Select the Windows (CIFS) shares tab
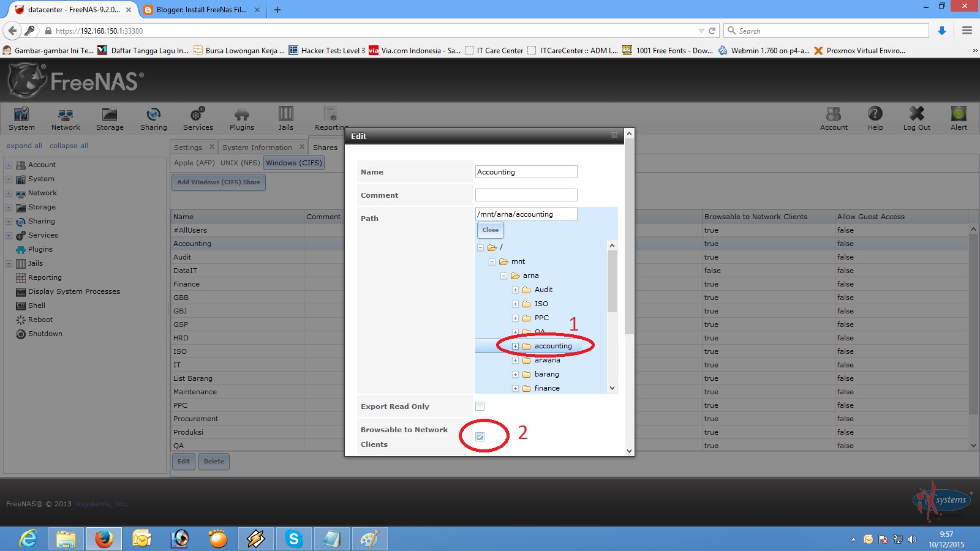 pyautogui.click(x=293, y=163)
